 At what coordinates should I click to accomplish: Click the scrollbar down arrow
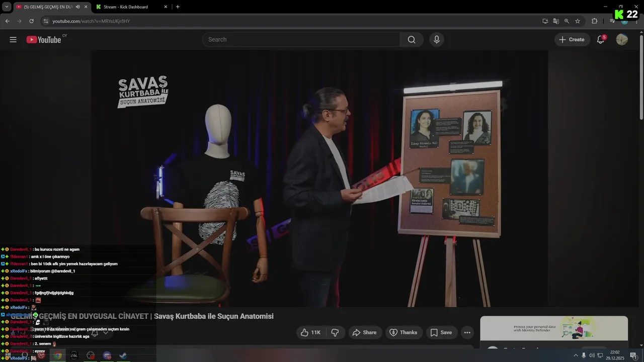click(x=641, y=345)
